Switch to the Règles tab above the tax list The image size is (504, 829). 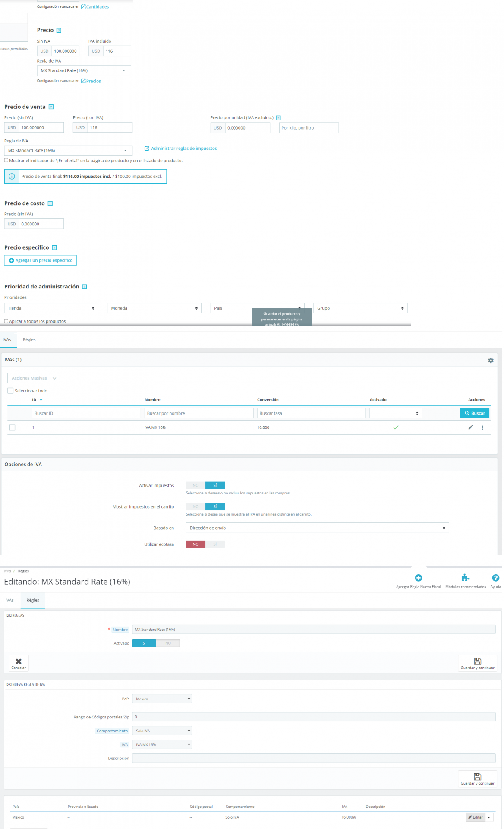point(29,340)
